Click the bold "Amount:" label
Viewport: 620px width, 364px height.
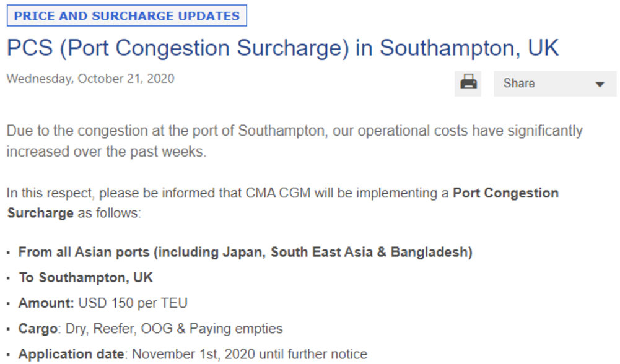coord(46,303)
